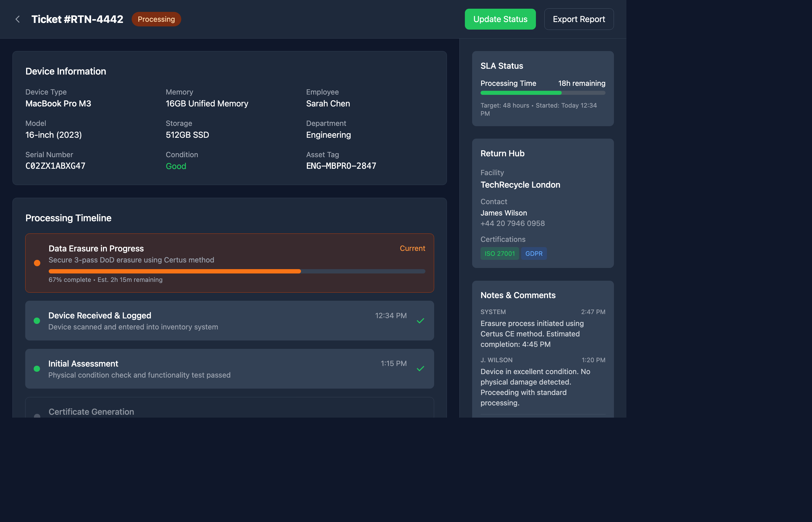Toggle the Current marker on Data Erasure step
The width and height of the screenshot is (812, 522).
(412, 248)
